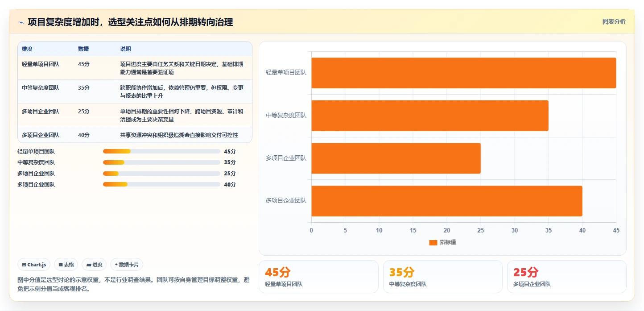
Task: Click description starting 共享资源冲突
Action: [179, 135]
